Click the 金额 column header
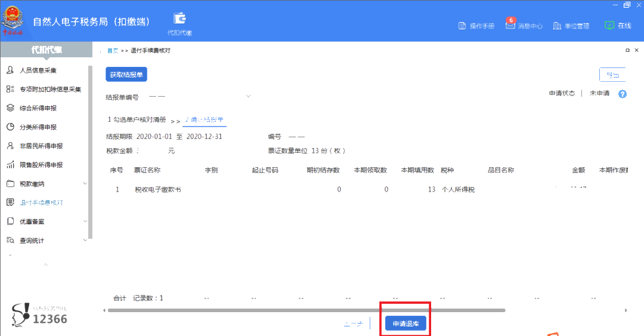This screenshot has height=336, width=644. (x=578, y=170)
